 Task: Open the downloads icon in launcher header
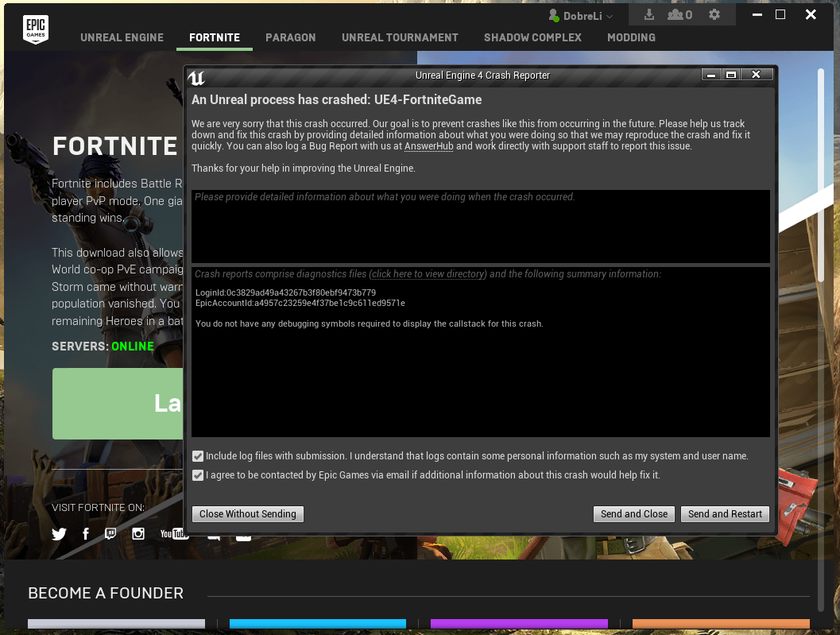pos(648,15)
